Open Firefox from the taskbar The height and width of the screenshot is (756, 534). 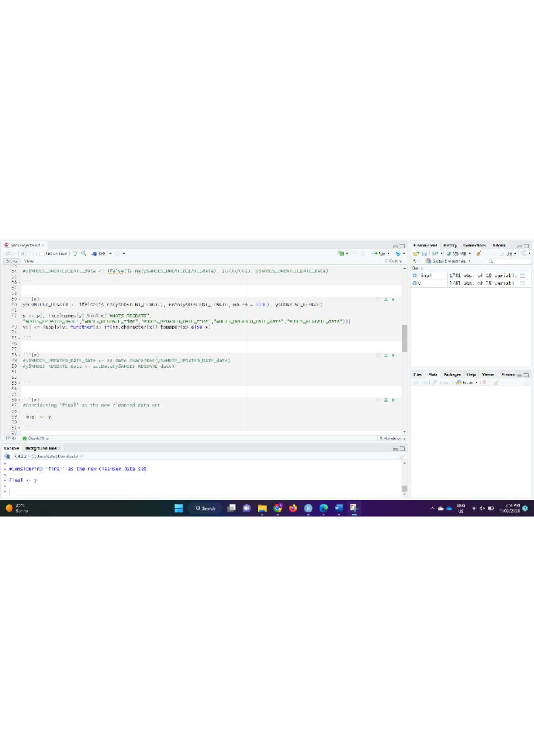(x=293, y=508)
